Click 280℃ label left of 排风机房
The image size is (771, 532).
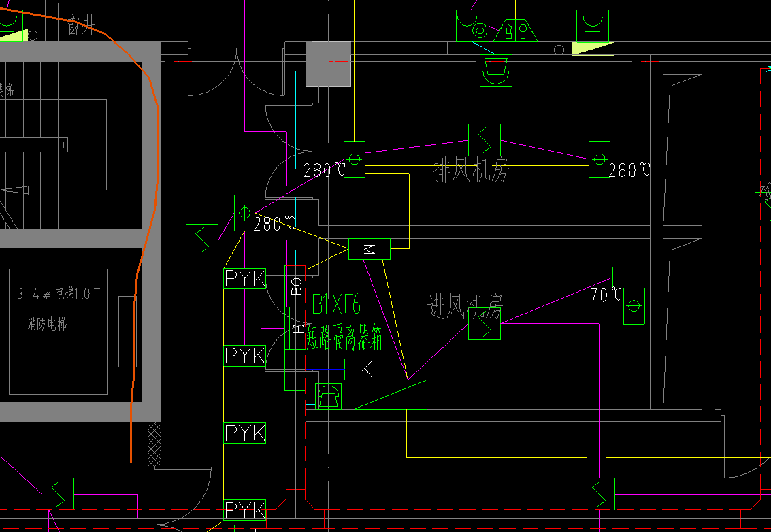(325, 170)
